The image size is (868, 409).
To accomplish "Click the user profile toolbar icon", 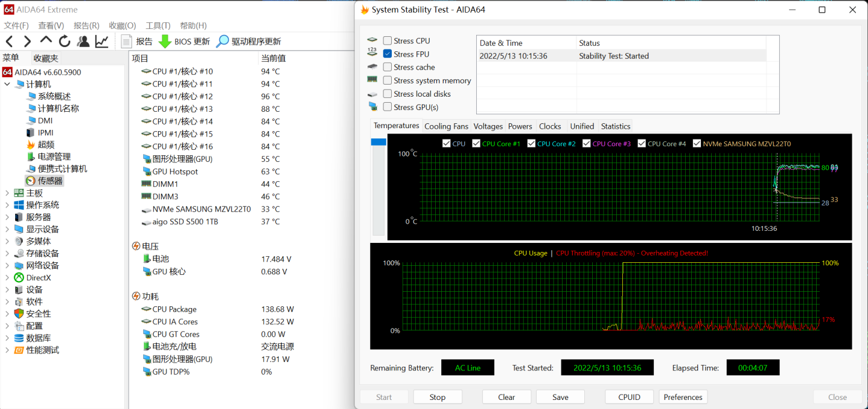I will click(x=83, y=41).
